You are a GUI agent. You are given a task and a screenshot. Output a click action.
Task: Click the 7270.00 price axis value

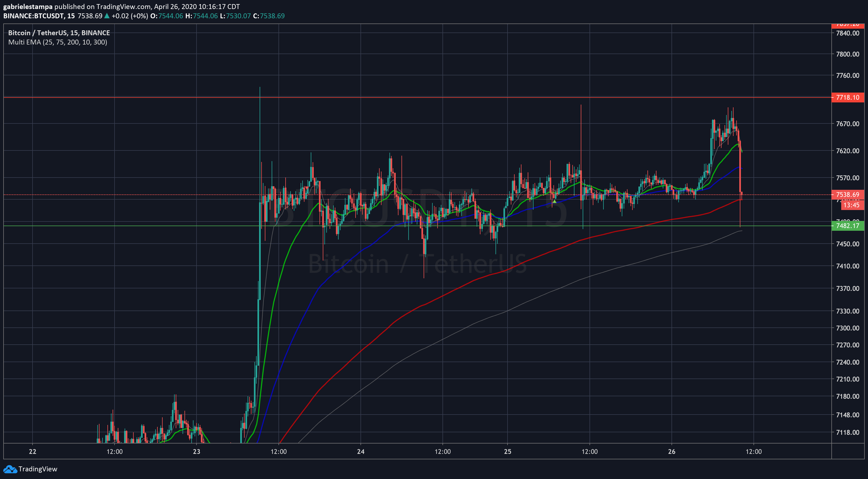pos(848,345)
